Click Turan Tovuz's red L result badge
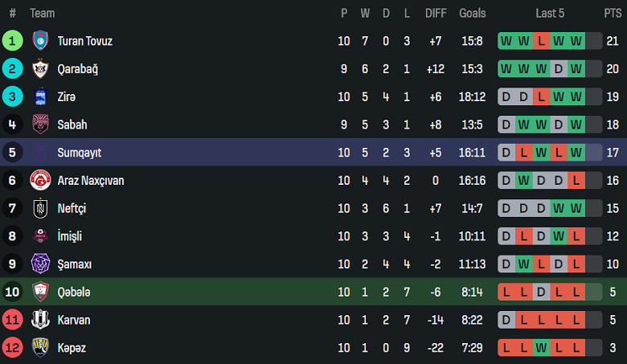The height and width of the screenshot is (364, 627). [x=541, y=41]
